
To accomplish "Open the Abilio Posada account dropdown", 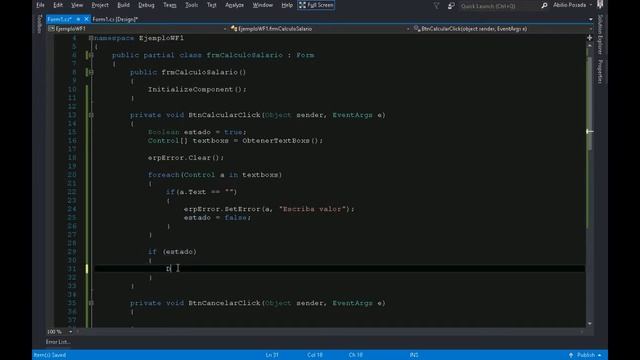I will [573, 5].
